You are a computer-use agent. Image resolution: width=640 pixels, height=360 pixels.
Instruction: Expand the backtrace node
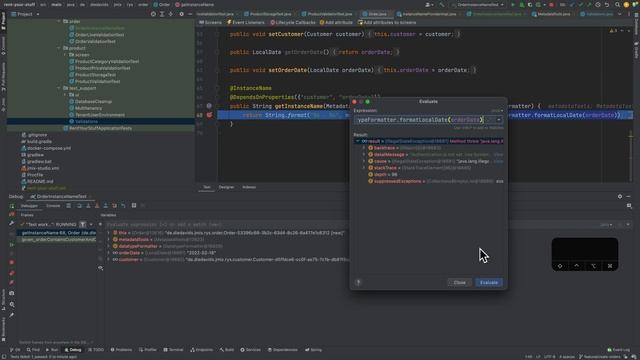(x=364, y=148)
